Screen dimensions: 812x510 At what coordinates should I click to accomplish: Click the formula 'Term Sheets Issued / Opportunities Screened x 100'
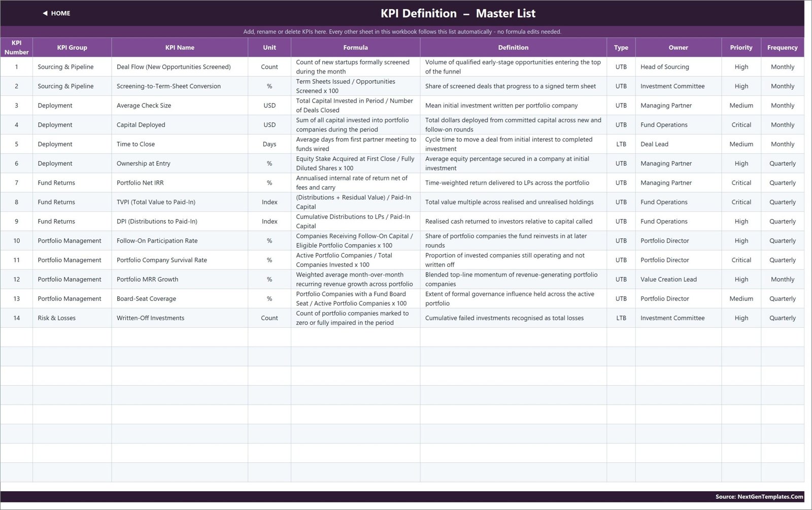[355, 86]
